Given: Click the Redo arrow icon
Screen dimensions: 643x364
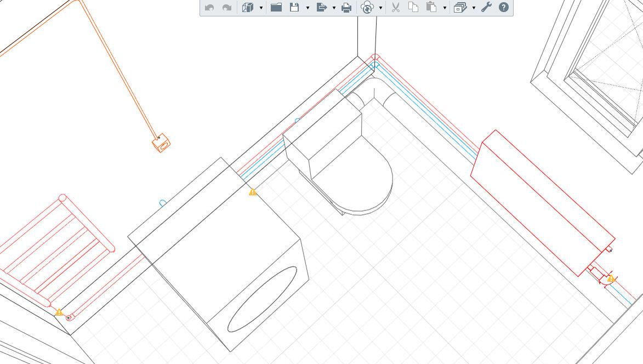Looking at the screenshot, I should click(x=227, y=7).
